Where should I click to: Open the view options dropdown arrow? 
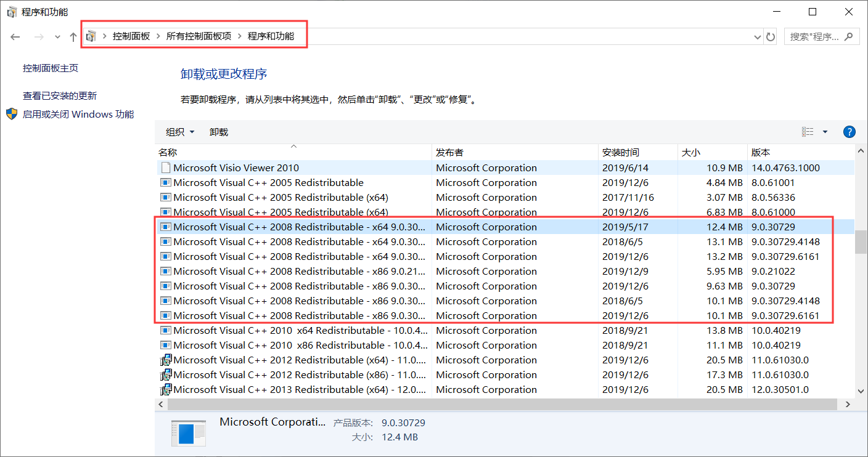click(825, 132)
